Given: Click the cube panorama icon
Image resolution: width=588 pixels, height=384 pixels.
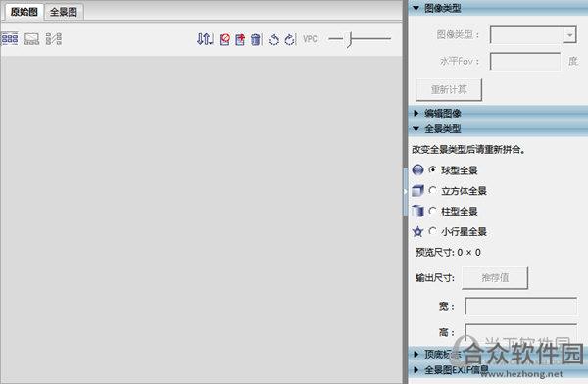Looking at the screenshot, I should 417,190.
